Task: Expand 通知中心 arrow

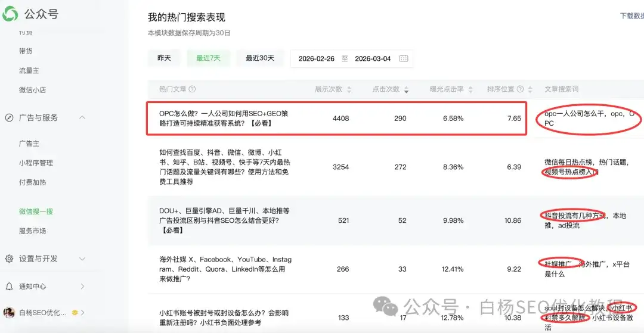Action: tap(82, 287)
